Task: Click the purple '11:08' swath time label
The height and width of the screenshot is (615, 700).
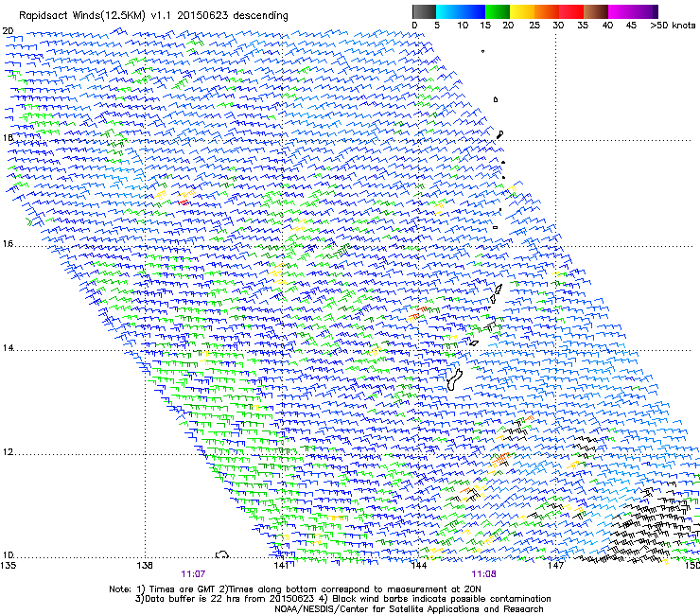Action: point(483,574)
